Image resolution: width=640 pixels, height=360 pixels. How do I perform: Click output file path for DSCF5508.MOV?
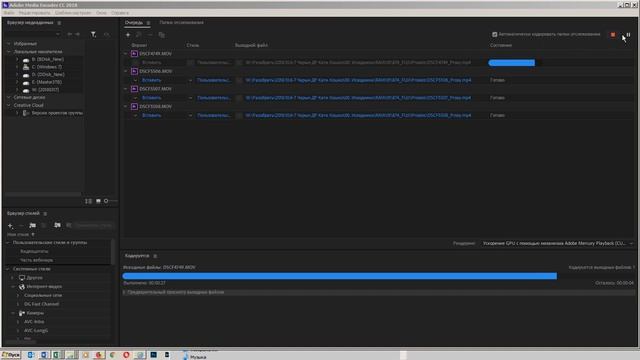(358, 116)
